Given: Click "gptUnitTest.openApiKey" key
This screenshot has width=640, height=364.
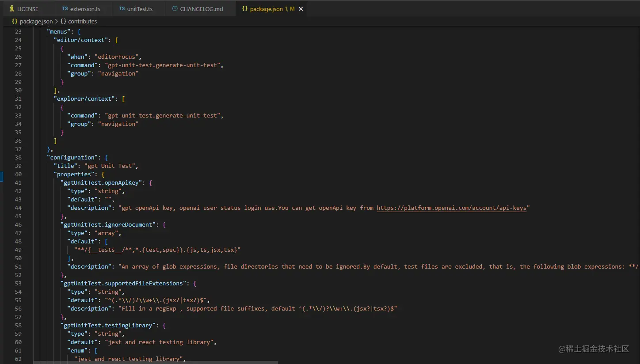Looking at the screenshot, I should (x=101, y=182).
